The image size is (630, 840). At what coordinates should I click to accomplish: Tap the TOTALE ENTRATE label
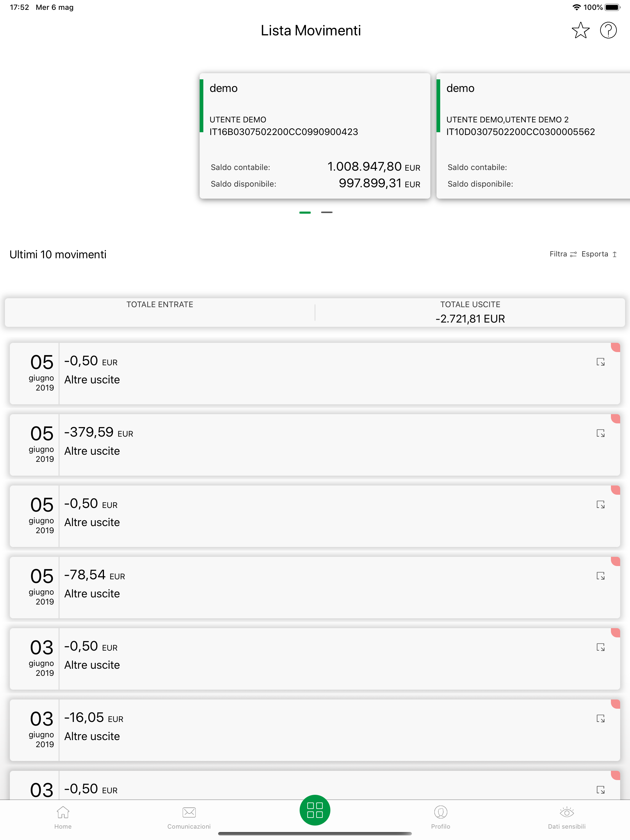(x=160, y=305)
